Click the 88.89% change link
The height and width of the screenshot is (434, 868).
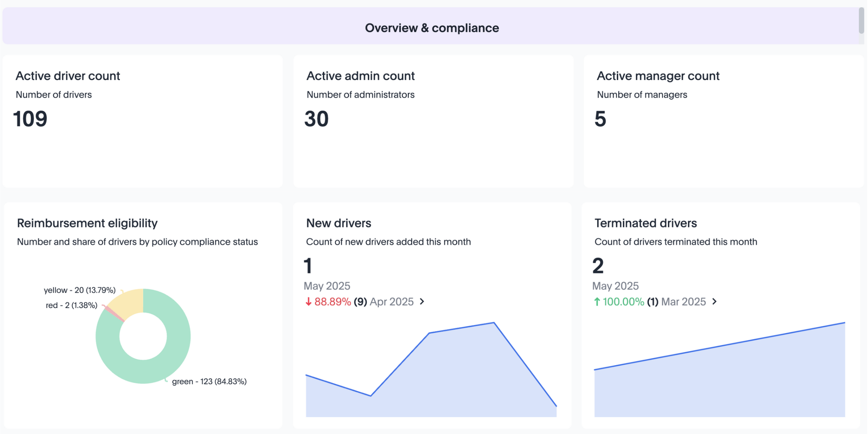[332, 302]
